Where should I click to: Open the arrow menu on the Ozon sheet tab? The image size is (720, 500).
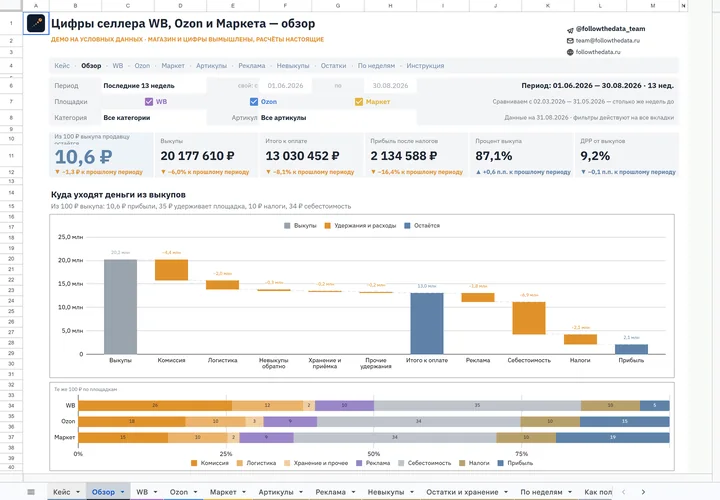[x=195, y=492]
